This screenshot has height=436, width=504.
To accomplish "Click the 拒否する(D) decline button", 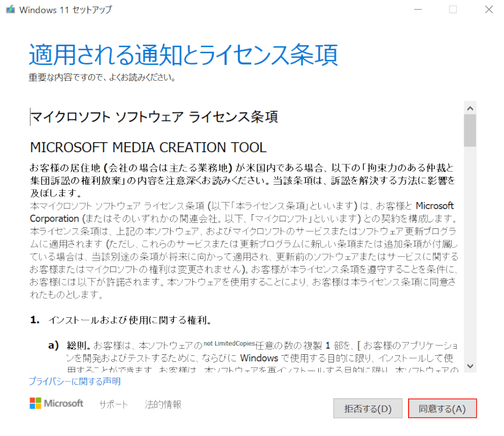I will [368, 408].
